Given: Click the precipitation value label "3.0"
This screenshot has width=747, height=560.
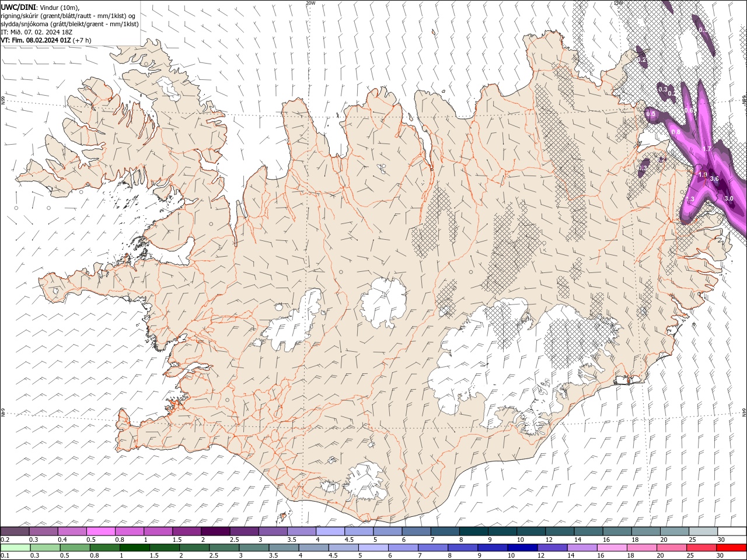Looking at the screenshot, I should tap(728, 199).
